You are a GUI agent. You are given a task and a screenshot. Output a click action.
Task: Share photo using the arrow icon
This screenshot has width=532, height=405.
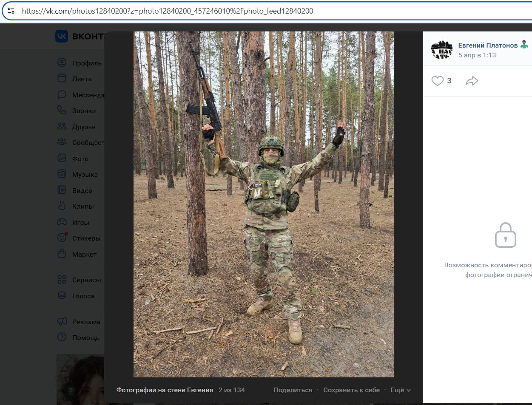coord(472,81)
